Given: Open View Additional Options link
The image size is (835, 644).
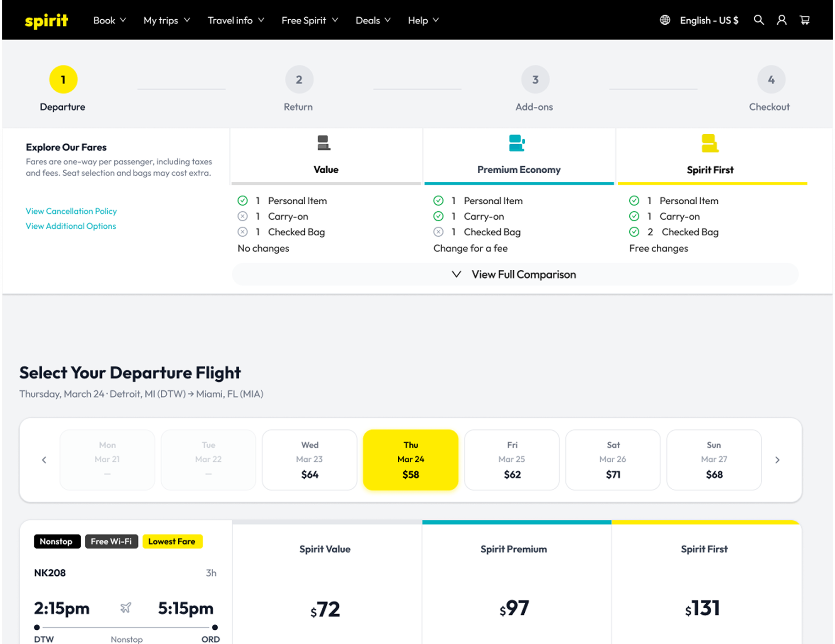Looking at the screenshot, I should pyautogui.click(x=71, y=226).
